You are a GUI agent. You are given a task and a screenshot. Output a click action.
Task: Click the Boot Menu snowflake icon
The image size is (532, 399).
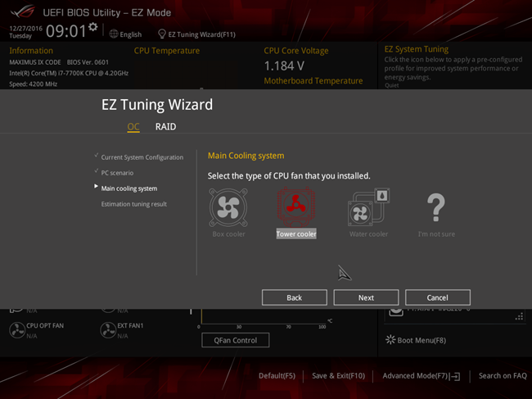point(390,340)
